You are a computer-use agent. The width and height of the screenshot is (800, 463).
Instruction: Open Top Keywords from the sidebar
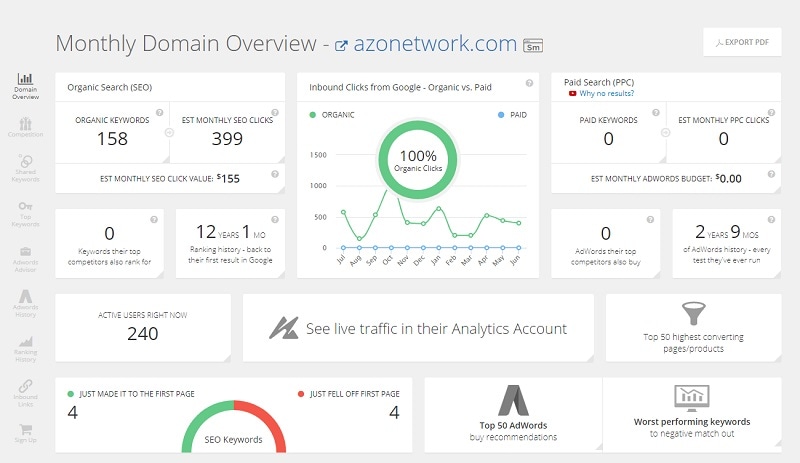26,214
